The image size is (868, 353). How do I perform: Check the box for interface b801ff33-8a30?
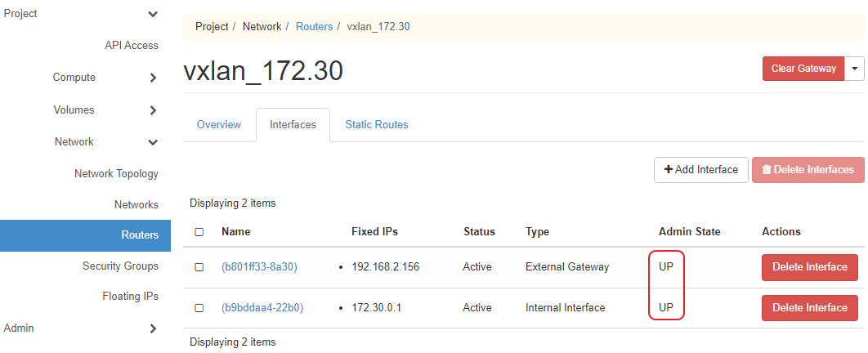pos(199,267)
